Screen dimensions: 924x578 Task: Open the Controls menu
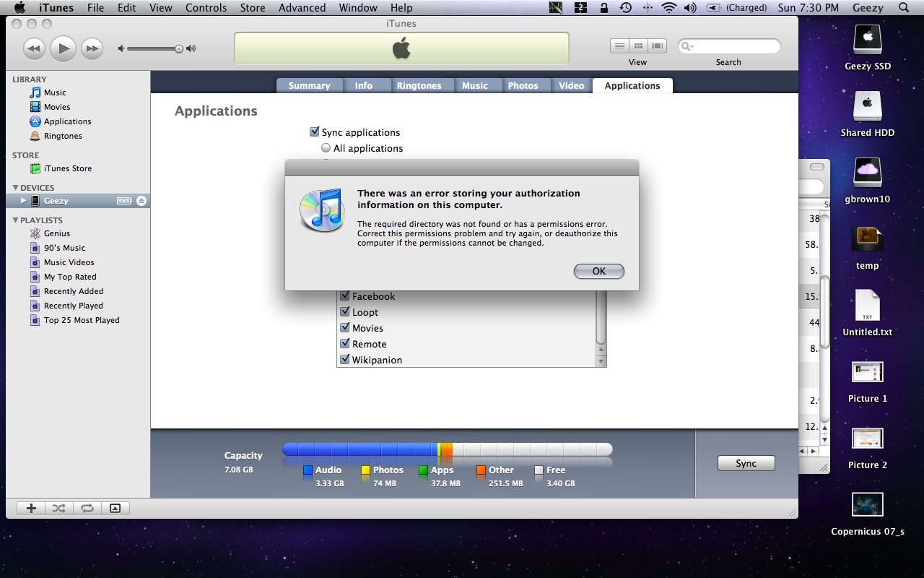pyautogui.click(x=206, y=8)
